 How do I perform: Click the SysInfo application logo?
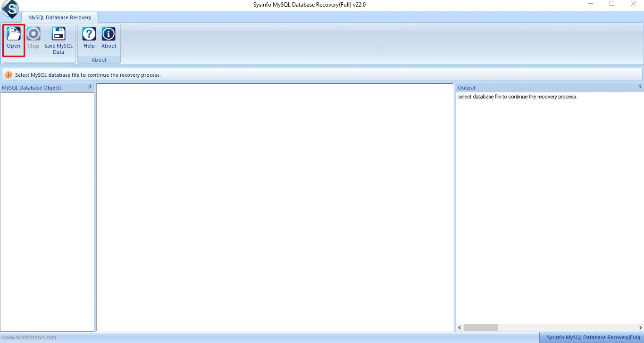[10, 9]
